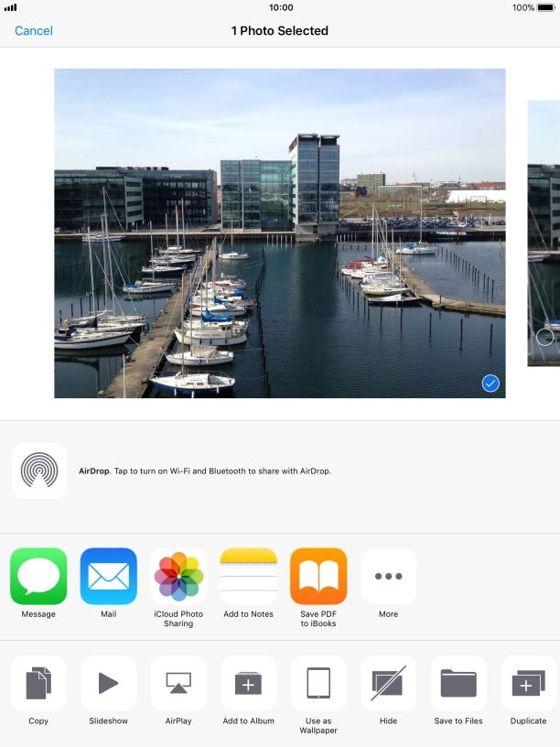The image size is (560, 747).
Task: Cancel the photo sharing sheet
Action: coord(34,31)
